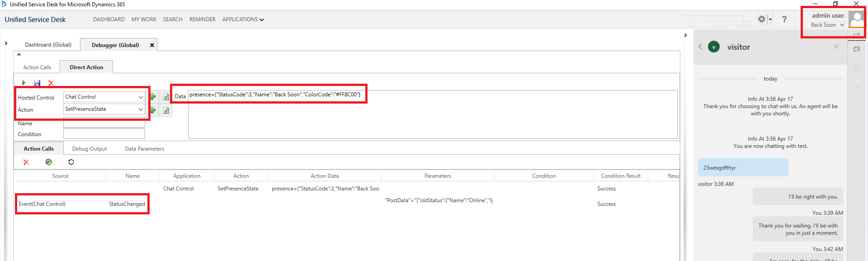Expand the APPLICATIONS menu
868x261 pixels.
243,19
